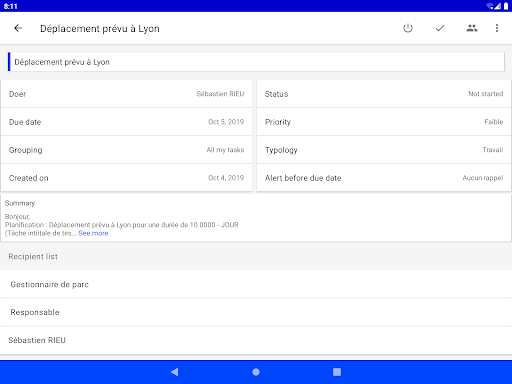Select Sébastien RIEU in recipient list

[x=256, y=340]
